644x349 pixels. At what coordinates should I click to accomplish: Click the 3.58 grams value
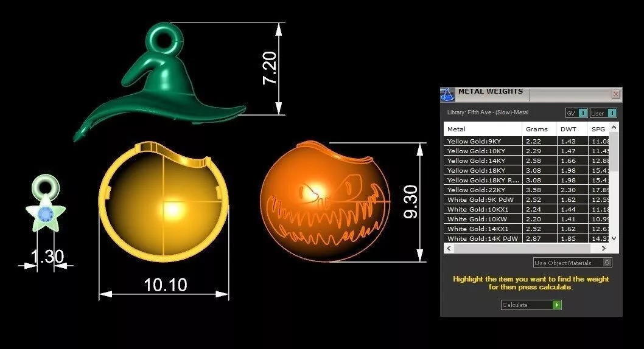click(533, 190)
